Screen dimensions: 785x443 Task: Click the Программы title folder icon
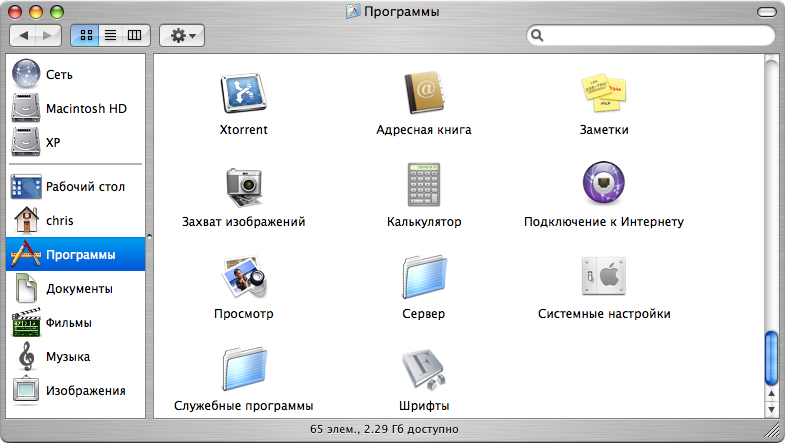pos(353,11)
